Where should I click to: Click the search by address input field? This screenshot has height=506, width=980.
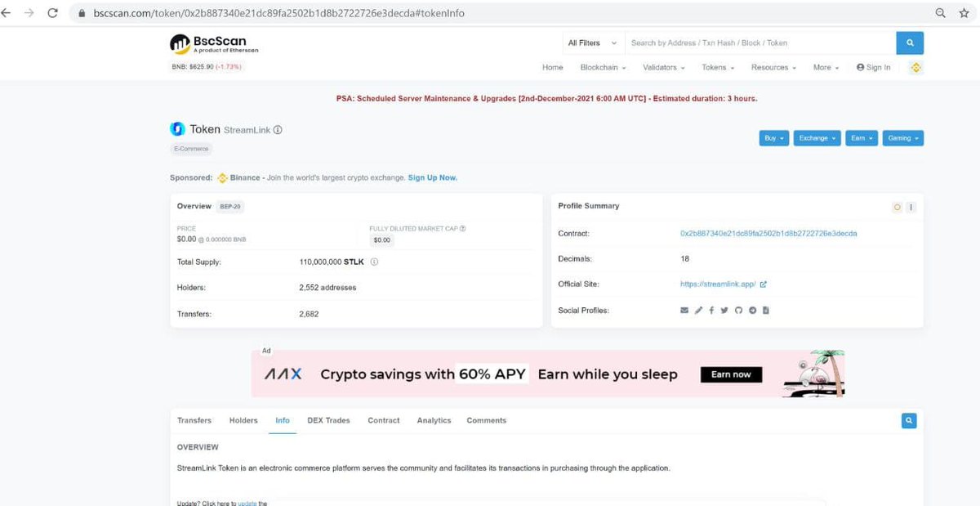point(760,43)
